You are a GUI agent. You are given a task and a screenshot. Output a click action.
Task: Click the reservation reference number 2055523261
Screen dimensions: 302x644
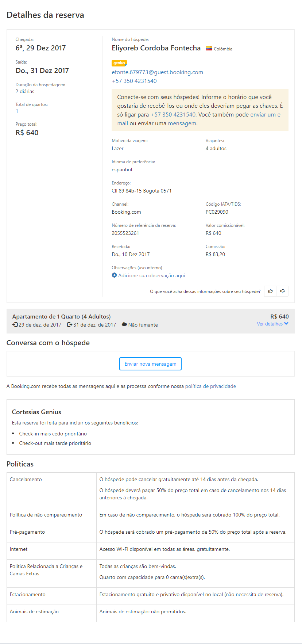pos(125,233)
